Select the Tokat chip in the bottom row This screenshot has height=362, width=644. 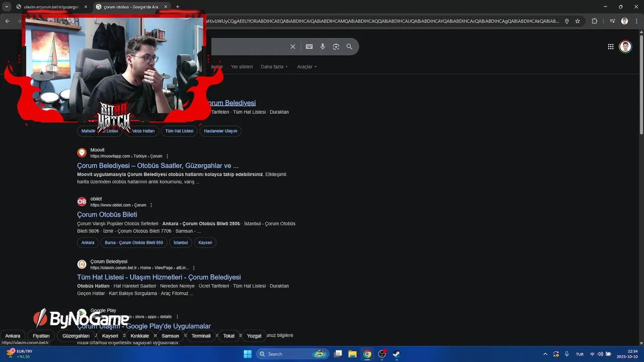click(x=229, y=336)
